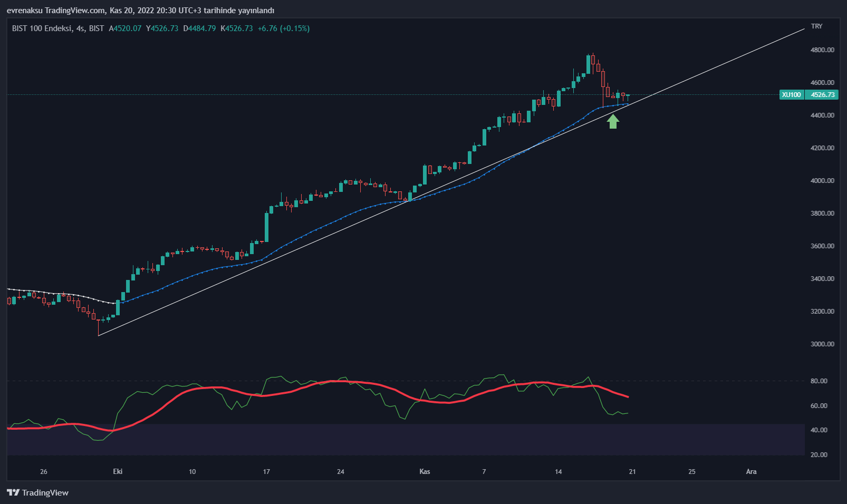Click the +6.76 (+0.15%) change value
847x504 pixels.
[284, 28]
